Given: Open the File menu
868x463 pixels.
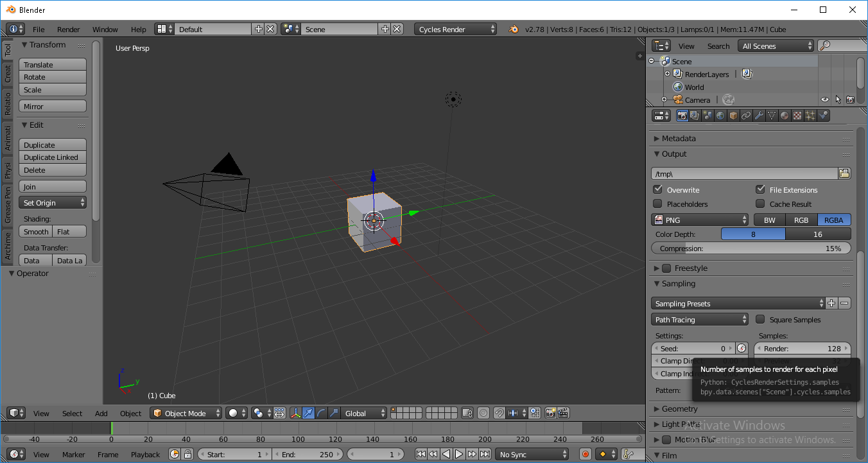Looking at the screenshot, I should [x=39, y=29].
